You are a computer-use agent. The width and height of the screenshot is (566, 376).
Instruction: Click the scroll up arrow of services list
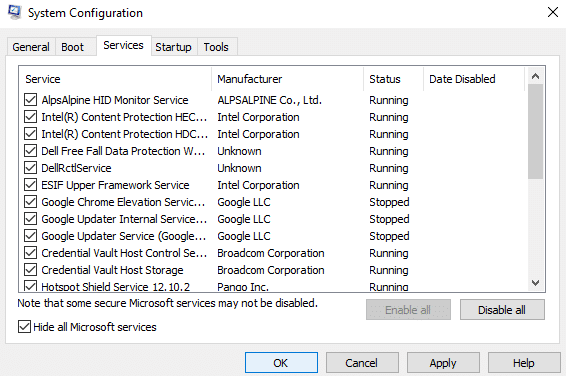coord(535,76)
